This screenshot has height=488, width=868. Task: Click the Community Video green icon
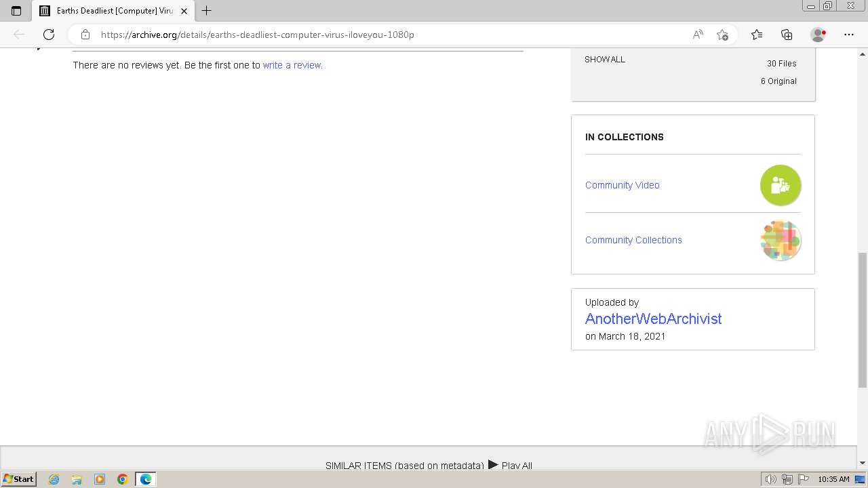point(781,185)
